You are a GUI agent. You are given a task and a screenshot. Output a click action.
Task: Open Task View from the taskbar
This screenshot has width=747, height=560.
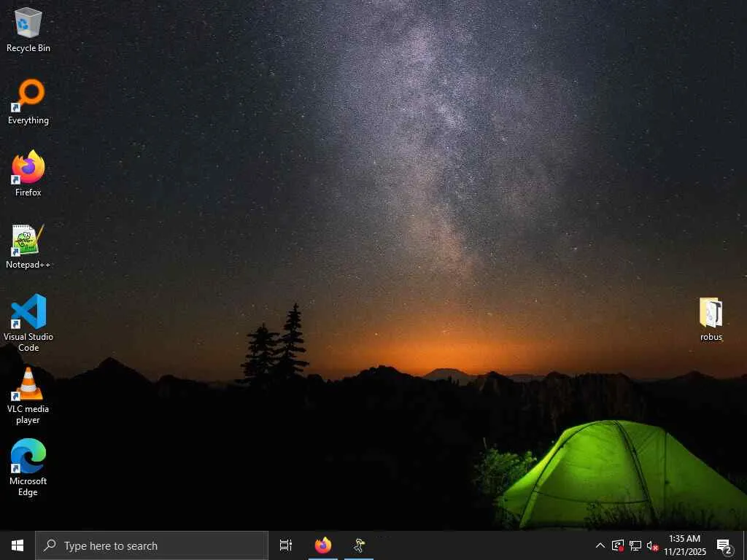(286, 545)
